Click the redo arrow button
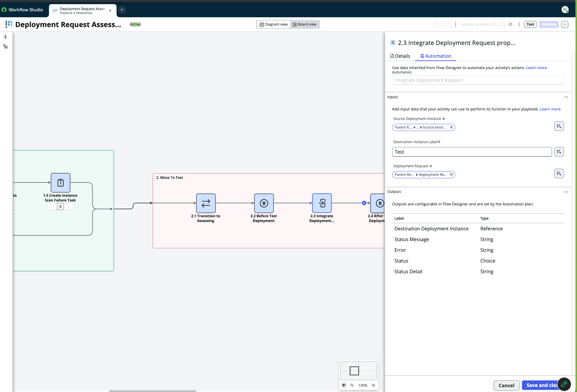 tap(447, 24)
